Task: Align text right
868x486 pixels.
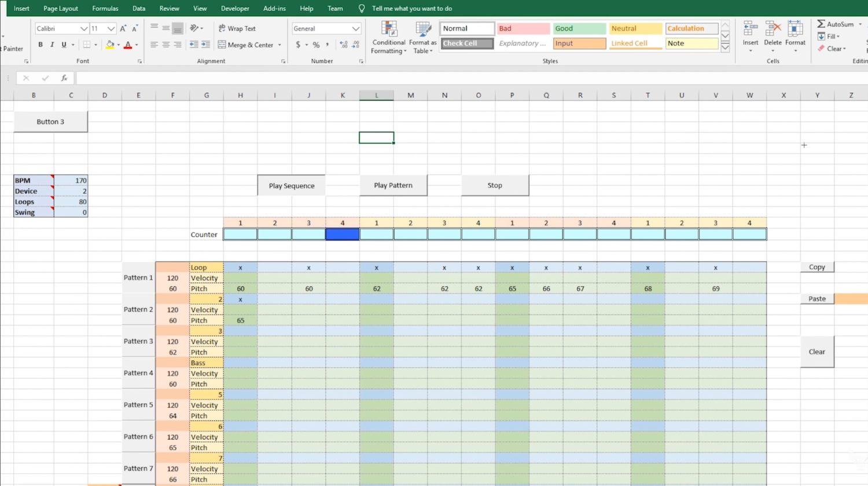Action: [x=178, y=45]
